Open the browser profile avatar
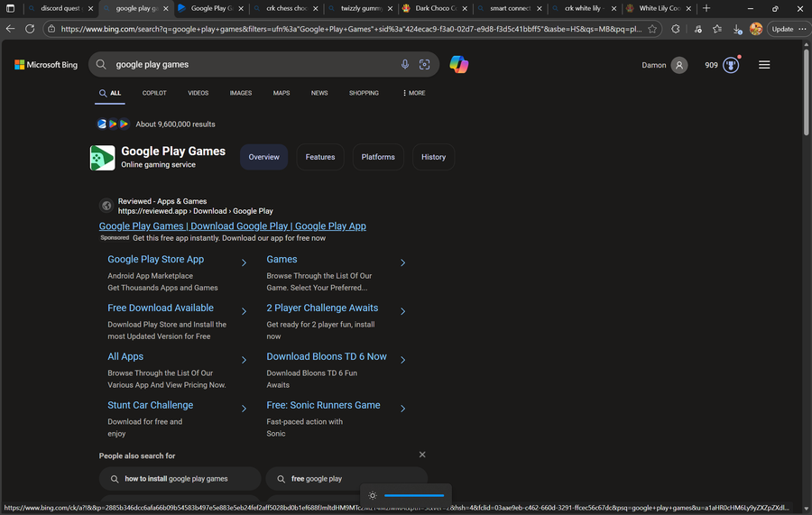Viewport: 812px width, 515px height. [755, 29]
